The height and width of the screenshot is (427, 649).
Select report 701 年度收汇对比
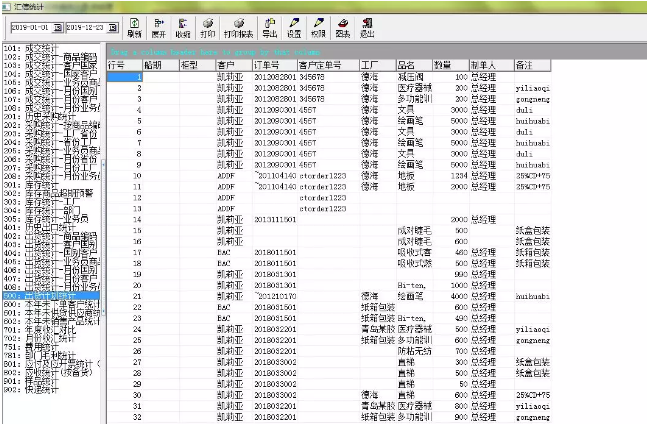pos(39,330)
